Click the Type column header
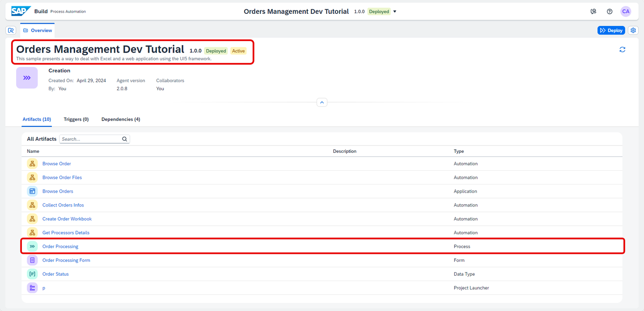Image resolution: width=644 pixels, height=311 pixels. [x=459, y=151]
